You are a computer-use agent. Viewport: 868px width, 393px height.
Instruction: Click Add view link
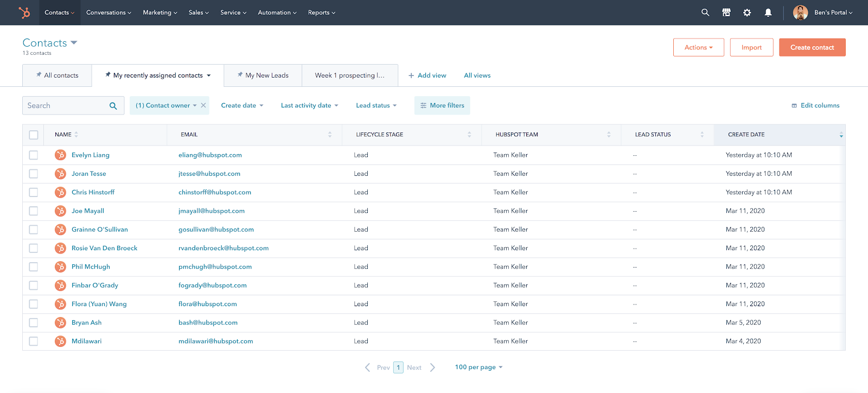tap(427, 75)
